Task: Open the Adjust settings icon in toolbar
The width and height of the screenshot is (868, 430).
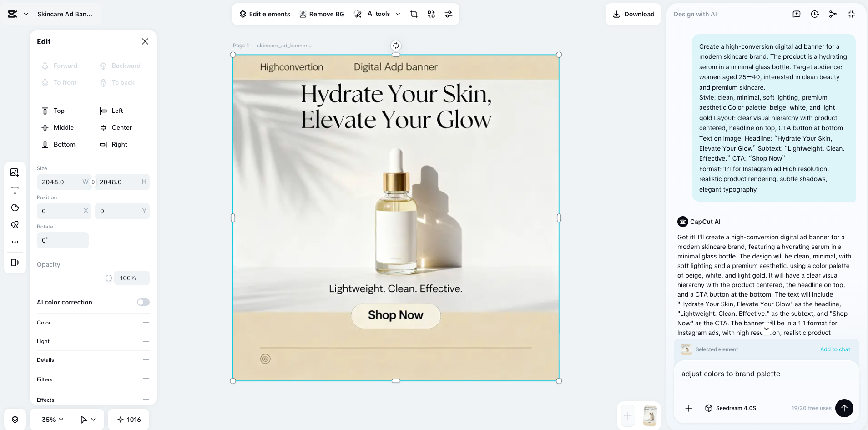Action: tap(448, 14)
